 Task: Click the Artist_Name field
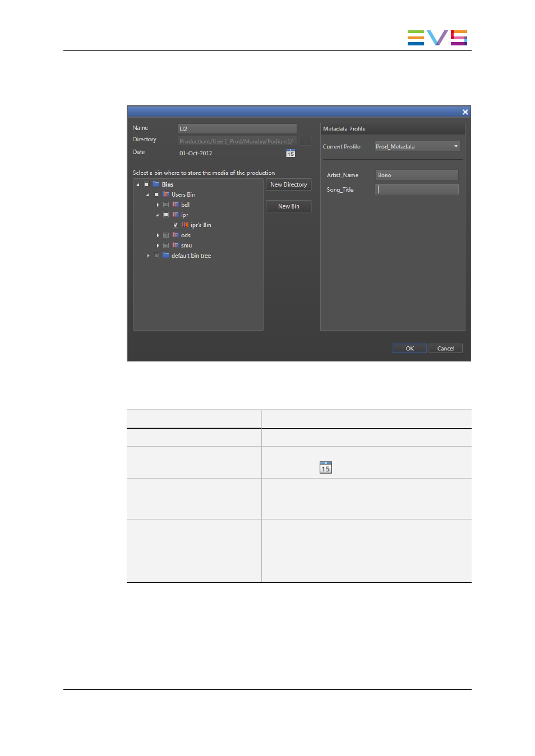pyautogui.click(x=417, y=175)
